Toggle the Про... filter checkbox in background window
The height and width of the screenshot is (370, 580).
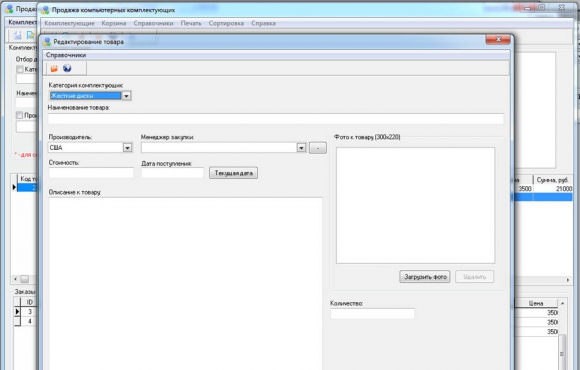[20, 115]
